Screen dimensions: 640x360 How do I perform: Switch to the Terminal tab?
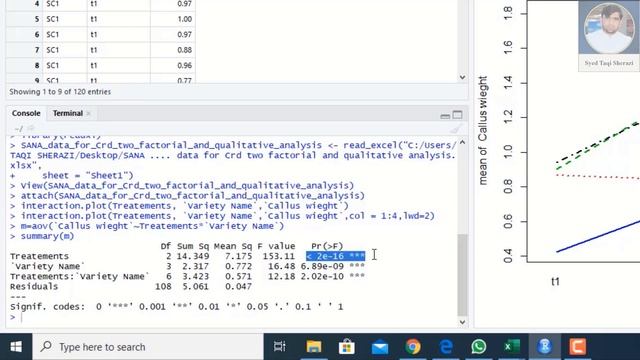pyautogui.click(x=68, y=113)
